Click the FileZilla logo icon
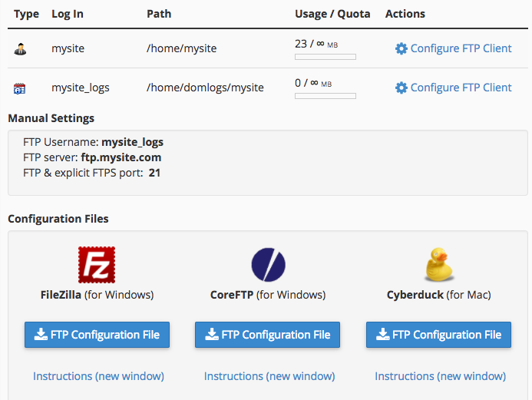Screen dimensions: 532x400 click(x=97, y=265)
